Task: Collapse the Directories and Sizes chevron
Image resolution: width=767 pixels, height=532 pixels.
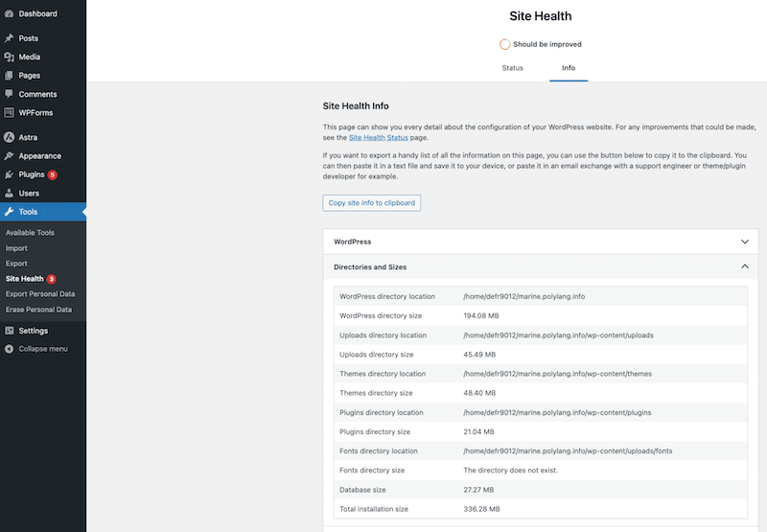Action: coord(745,266)
